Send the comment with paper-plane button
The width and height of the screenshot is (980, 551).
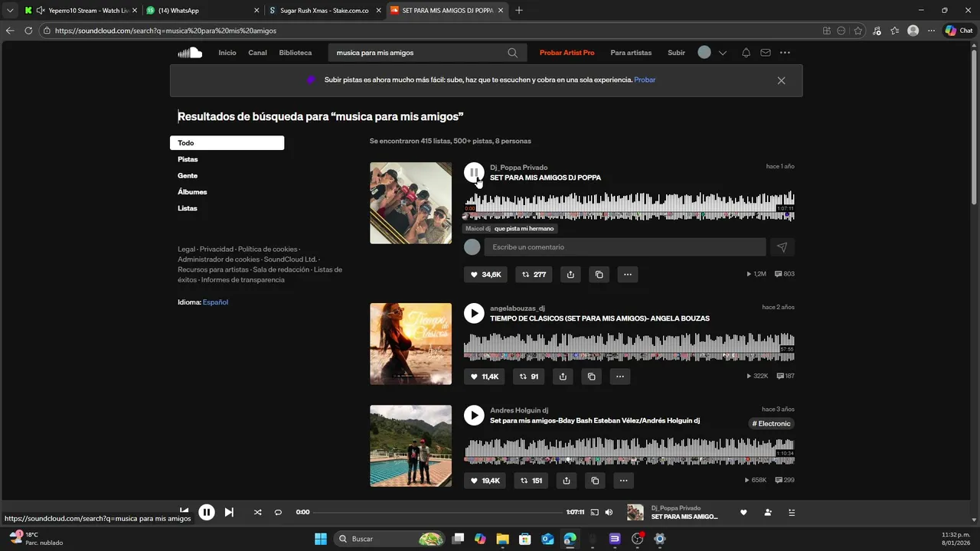[782, 247]
